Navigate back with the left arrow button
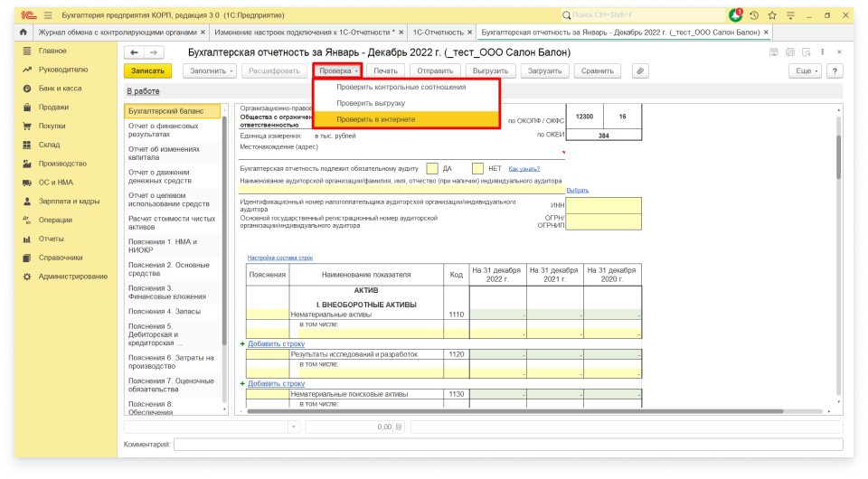 [x=134, y=52]
